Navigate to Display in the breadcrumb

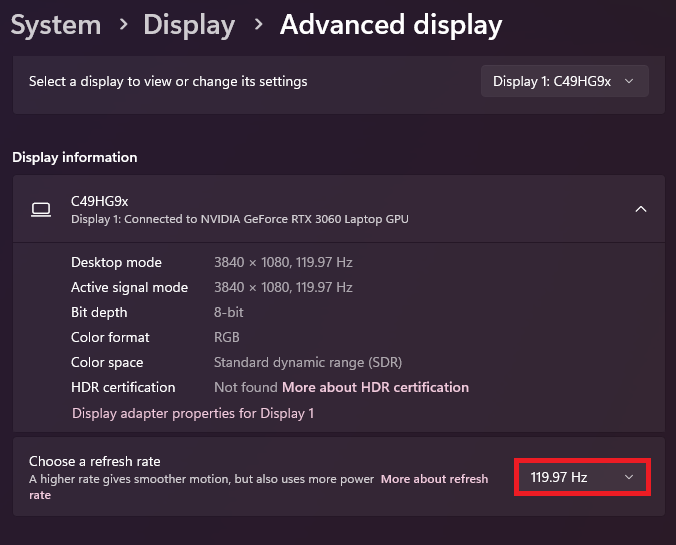coord(189,25)
